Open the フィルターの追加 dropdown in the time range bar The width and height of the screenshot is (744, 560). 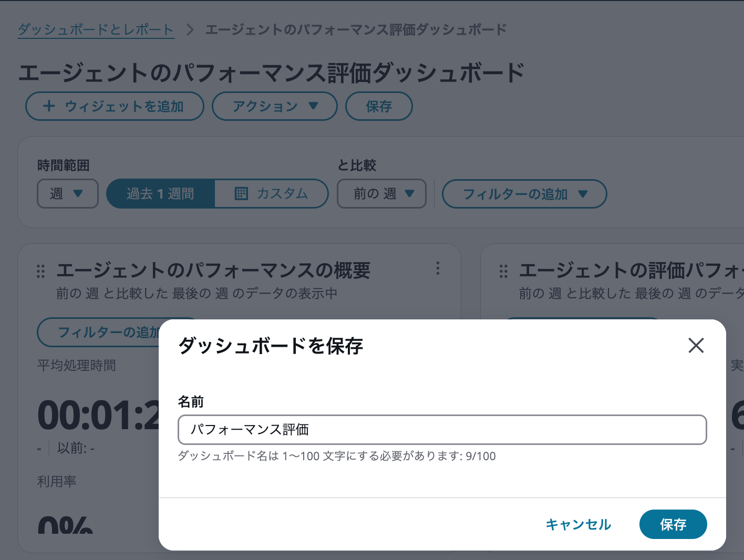click(524, 194)
